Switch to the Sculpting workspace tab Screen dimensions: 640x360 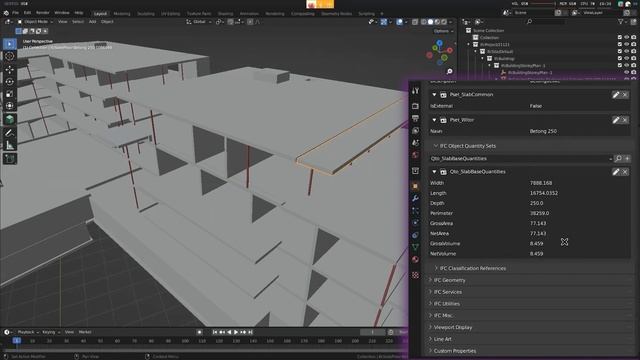tap(146, 13)
